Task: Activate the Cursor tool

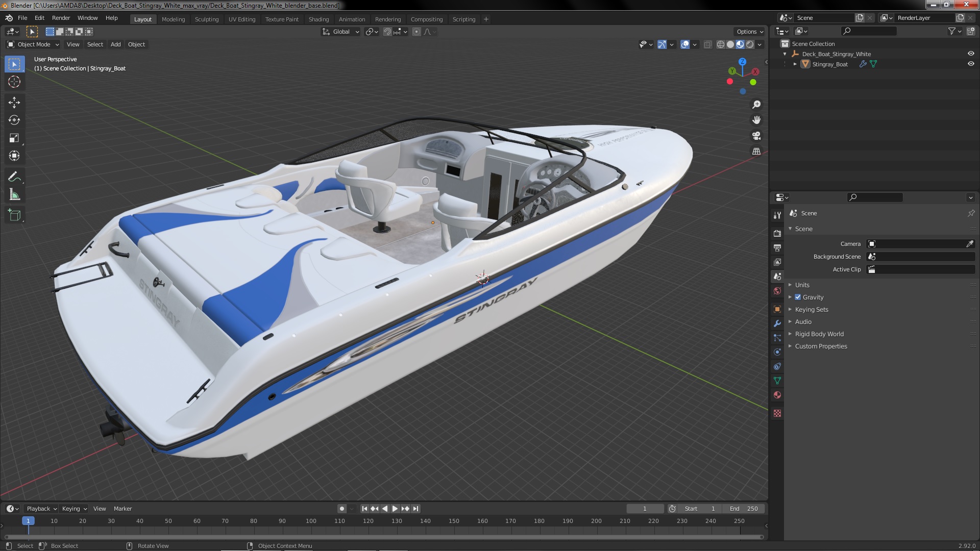Action: [x=14, y=82]
